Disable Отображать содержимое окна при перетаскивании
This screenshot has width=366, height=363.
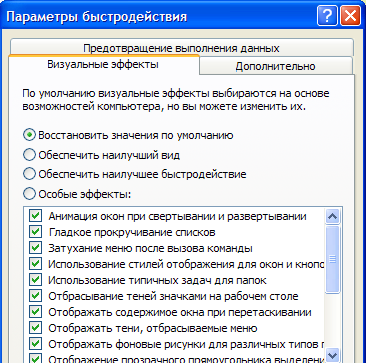pos(35,312)
